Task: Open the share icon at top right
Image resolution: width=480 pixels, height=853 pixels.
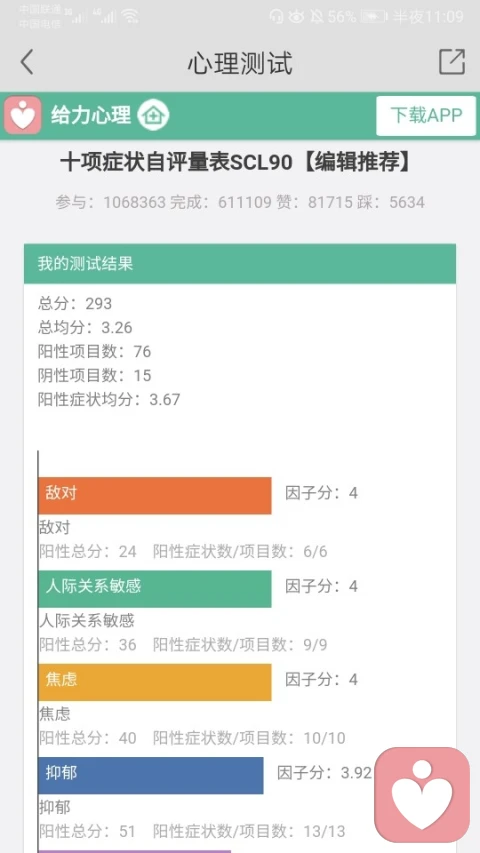Action: point(452,61)
